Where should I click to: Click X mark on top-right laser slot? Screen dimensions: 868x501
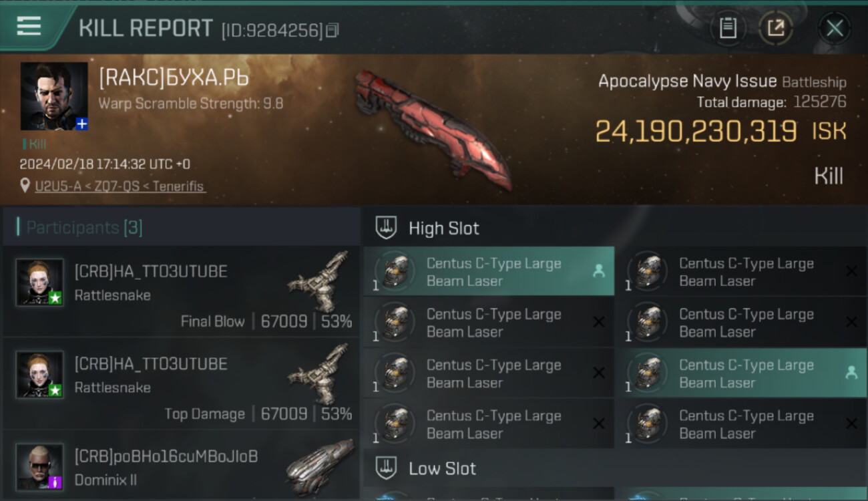(x=851, y=271)
